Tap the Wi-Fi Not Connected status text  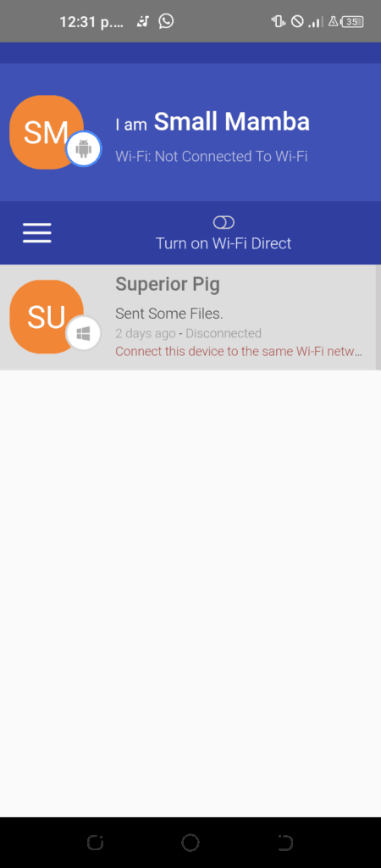click(211, 157)
